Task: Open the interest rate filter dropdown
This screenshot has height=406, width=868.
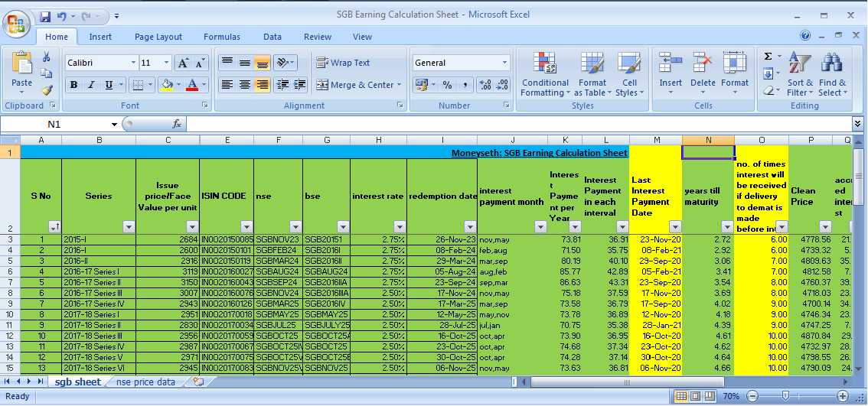Action: 400,226
